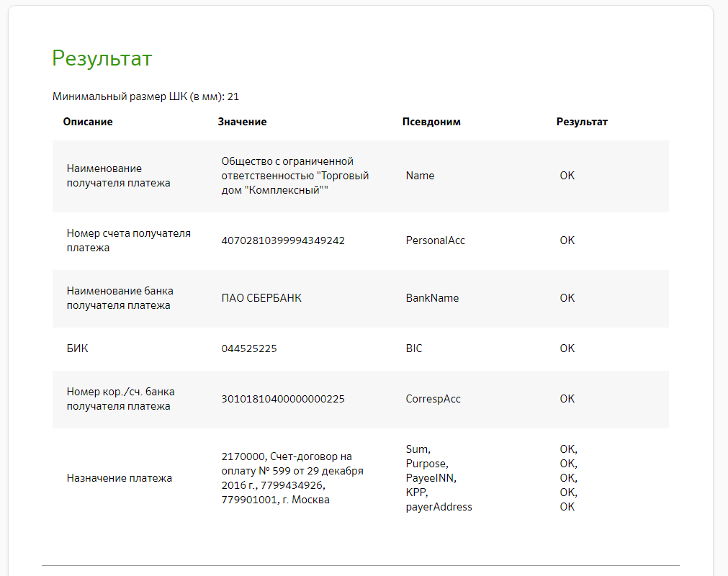Select 'Номер кор./сч. банка получателя' description

120,399
